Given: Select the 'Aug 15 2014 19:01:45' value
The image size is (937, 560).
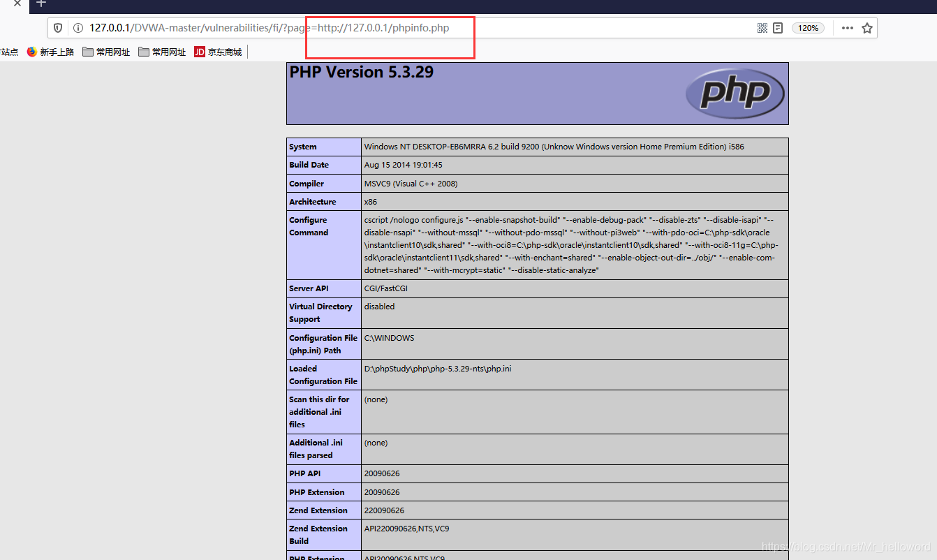Looking at the screenshot, I should tap(403, 165).
